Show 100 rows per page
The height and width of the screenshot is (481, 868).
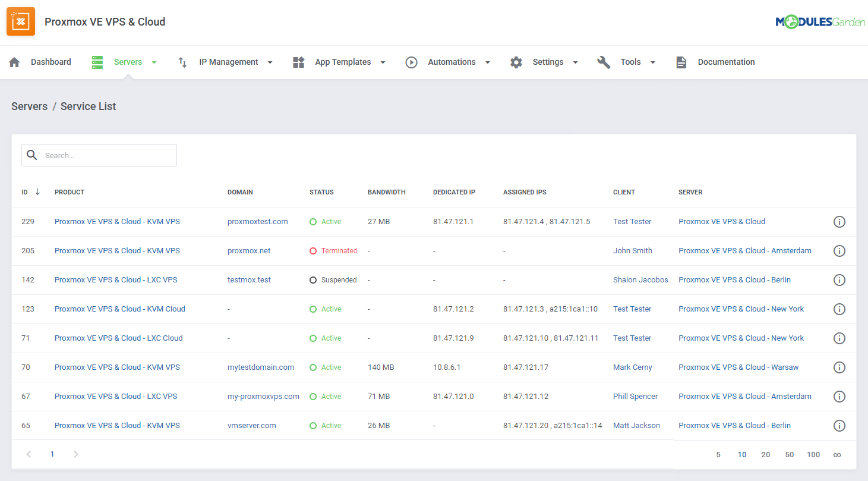tap(813, 455)
